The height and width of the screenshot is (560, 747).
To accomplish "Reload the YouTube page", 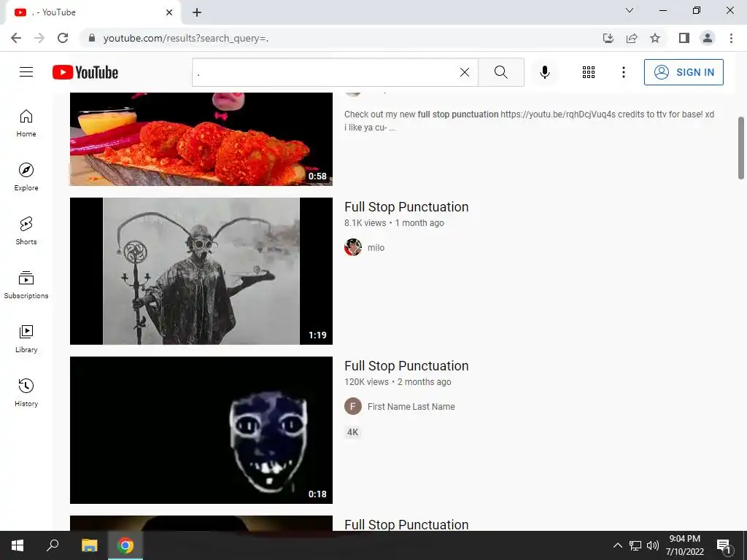I will pos(63,38).
